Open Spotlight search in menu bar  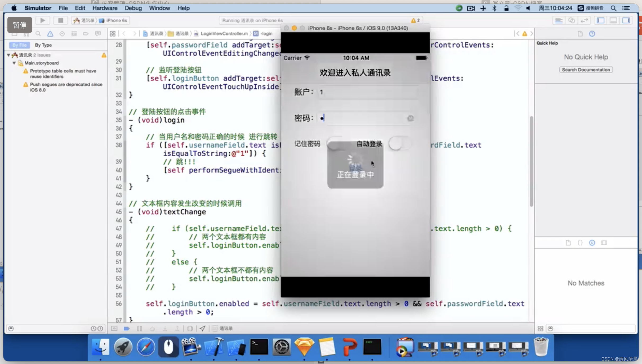coord(613,8)
